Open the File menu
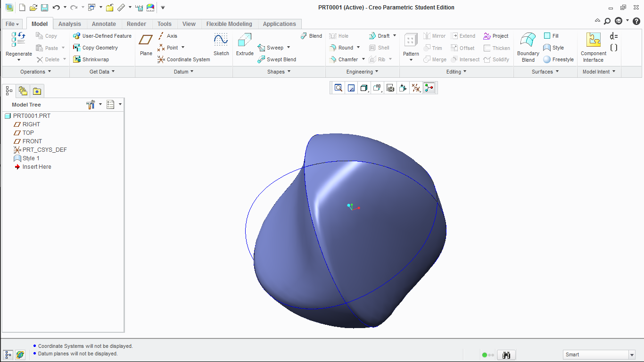The width and height of the screenshot is (644, 362). click(12, 24)
